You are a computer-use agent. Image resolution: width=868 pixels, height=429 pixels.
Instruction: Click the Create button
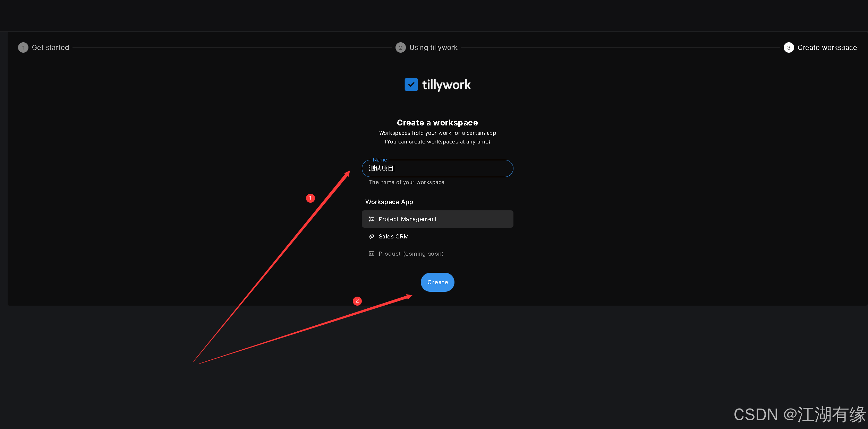[x=437, y=282]
